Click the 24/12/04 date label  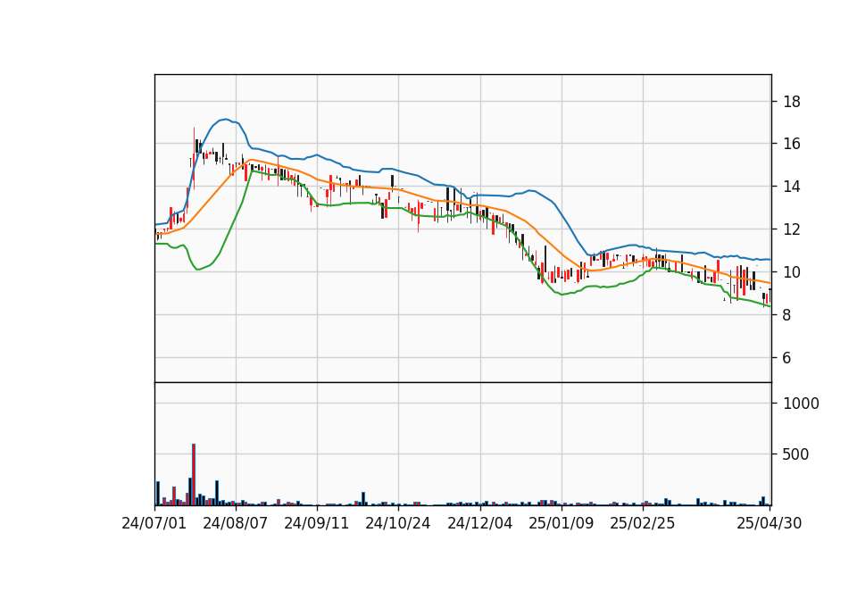click(480, 523)
